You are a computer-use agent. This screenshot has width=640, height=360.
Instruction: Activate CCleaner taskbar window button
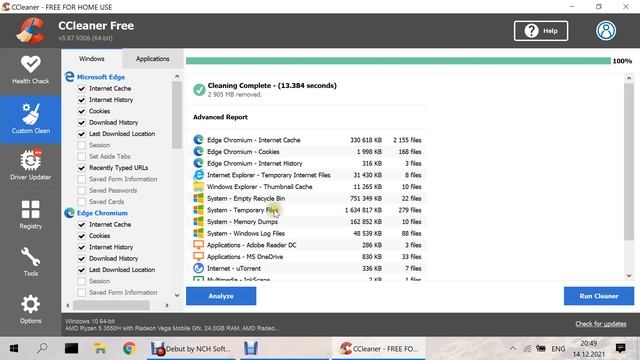[378, 349]
